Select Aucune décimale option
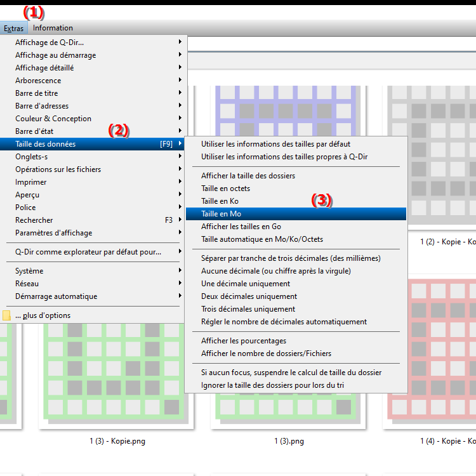The image size is (476, 476). click(296, 271)
